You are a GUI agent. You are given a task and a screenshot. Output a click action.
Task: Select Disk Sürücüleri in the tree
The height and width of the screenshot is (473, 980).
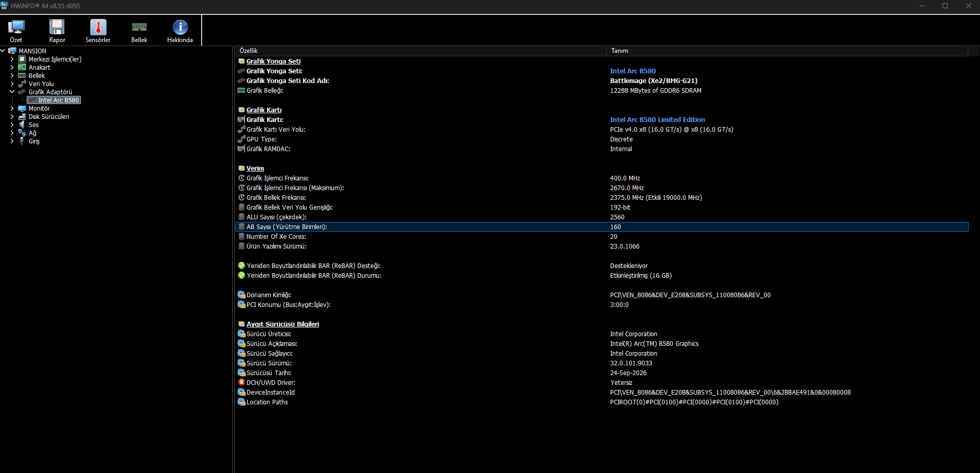point(49,117)
